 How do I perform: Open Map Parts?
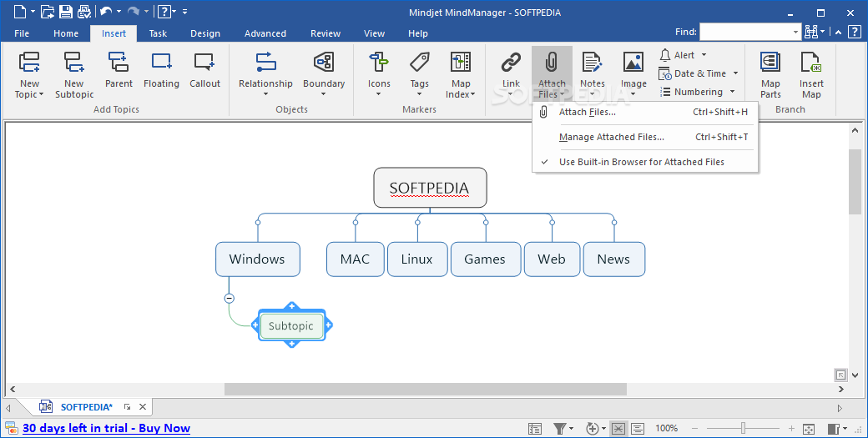click(770, 74)
